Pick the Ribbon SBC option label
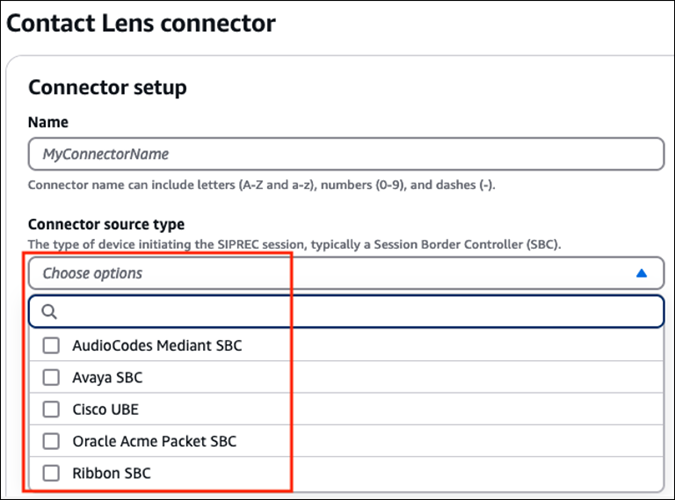The height and width of the screenshot is (500, 675). coord(112,472)
